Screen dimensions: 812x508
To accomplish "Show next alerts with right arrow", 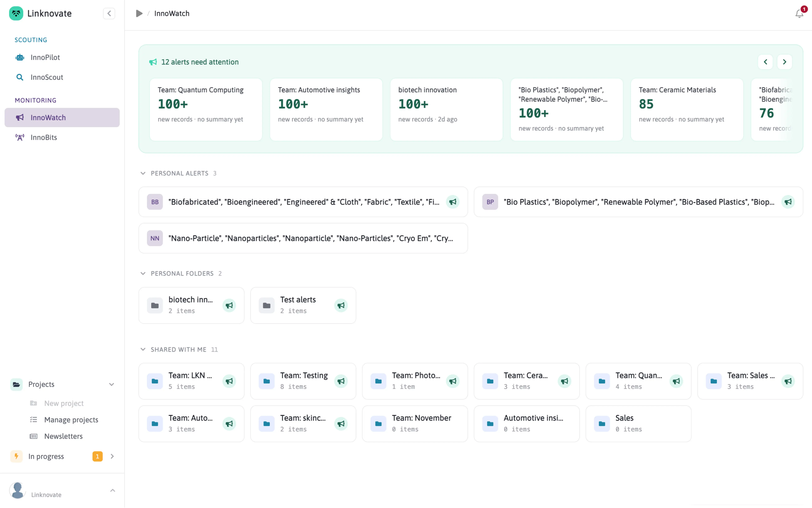I will [784, 62].
